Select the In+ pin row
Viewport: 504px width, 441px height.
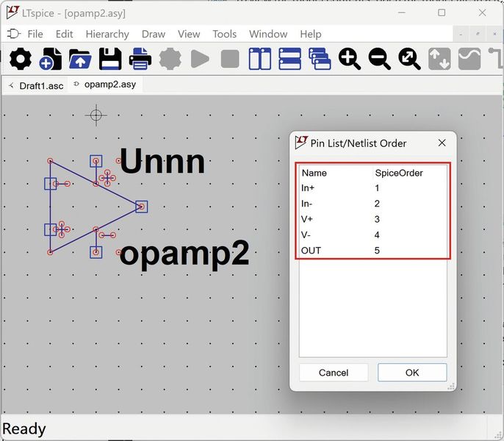373,188
